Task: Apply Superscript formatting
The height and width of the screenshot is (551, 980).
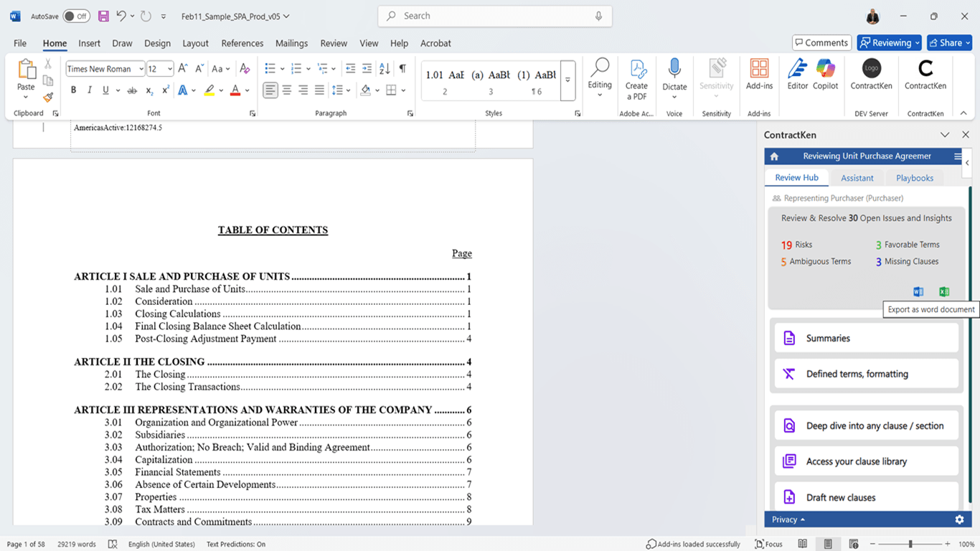Action: tap(166, 90)
